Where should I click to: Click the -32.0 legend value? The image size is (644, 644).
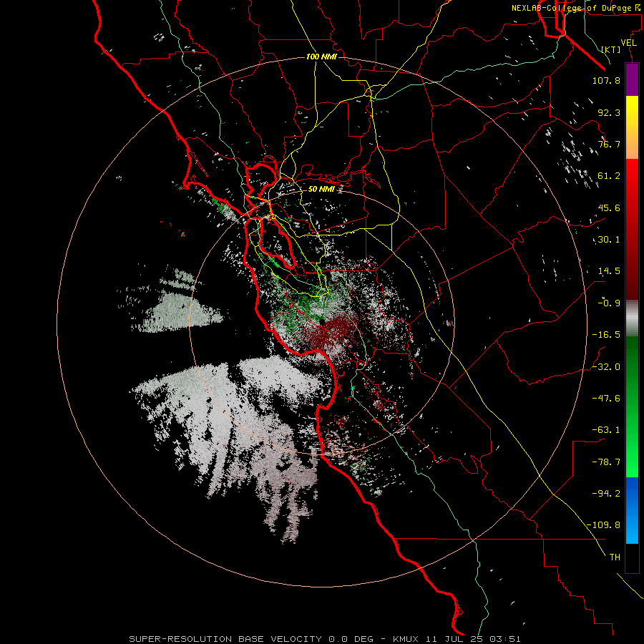click(606, 367)
